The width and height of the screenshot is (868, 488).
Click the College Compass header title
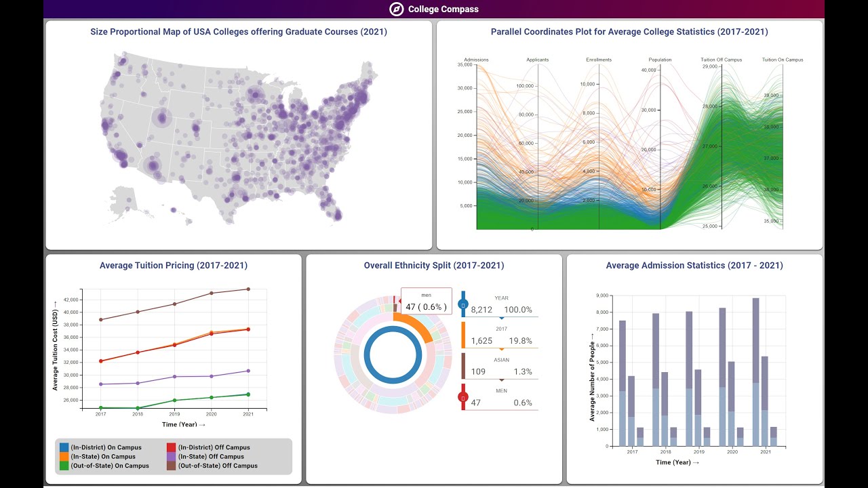(x=443, y=9)
